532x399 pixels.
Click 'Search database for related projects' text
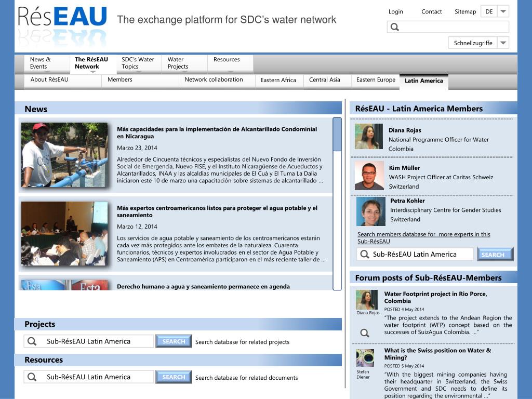(242, 342)
